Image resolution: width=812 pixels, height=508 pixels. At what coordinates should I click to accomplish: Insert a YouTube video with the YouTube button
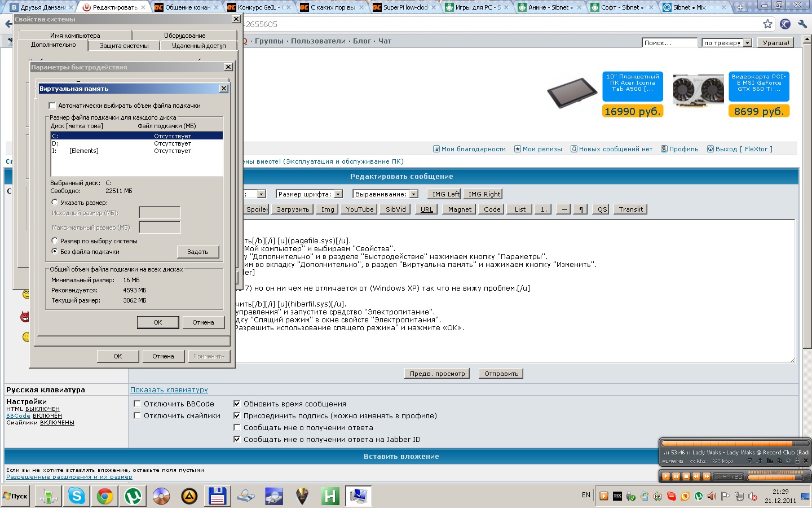pos(359,209)
